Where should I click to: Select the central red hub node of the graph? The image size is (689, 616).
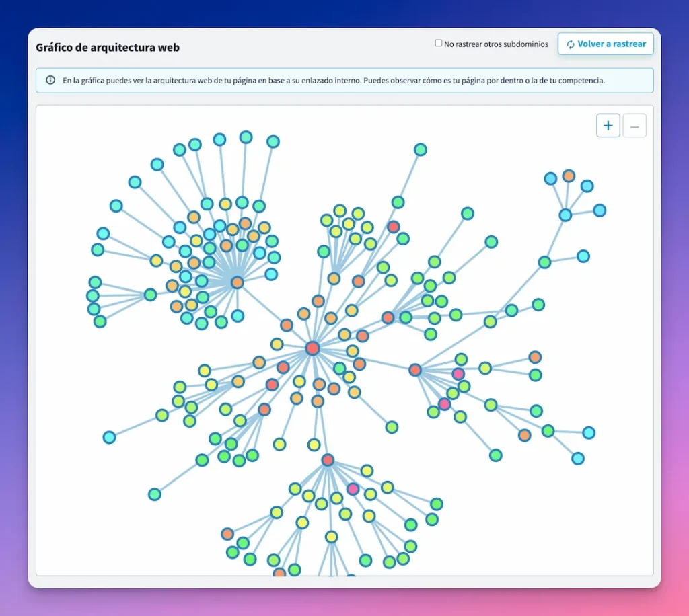coord(312,348)
